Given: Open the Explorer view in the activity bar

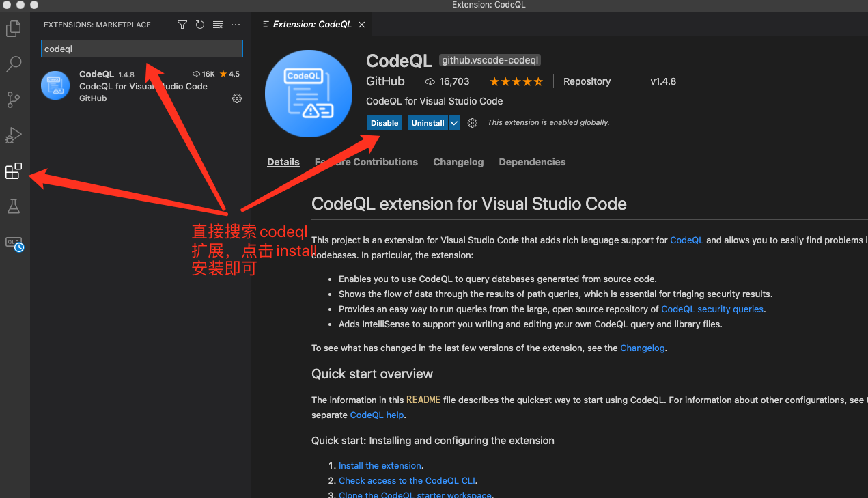Looking at the screenshot, I should click(x=14, y=28).
